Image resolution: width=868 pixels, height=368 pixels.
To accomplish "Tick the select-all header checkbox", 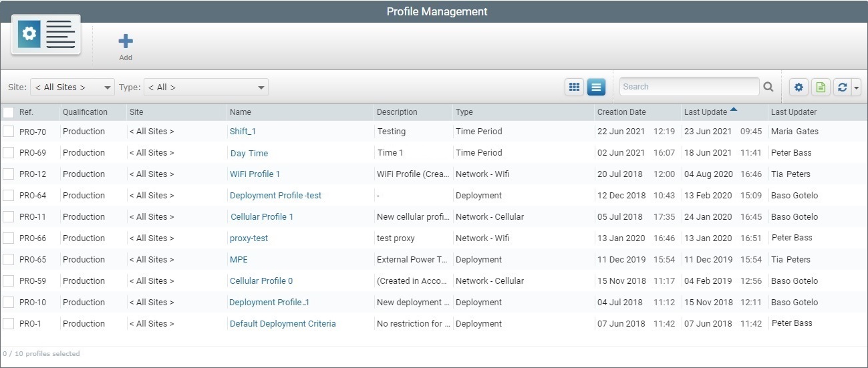I will [x=8, y=112].
